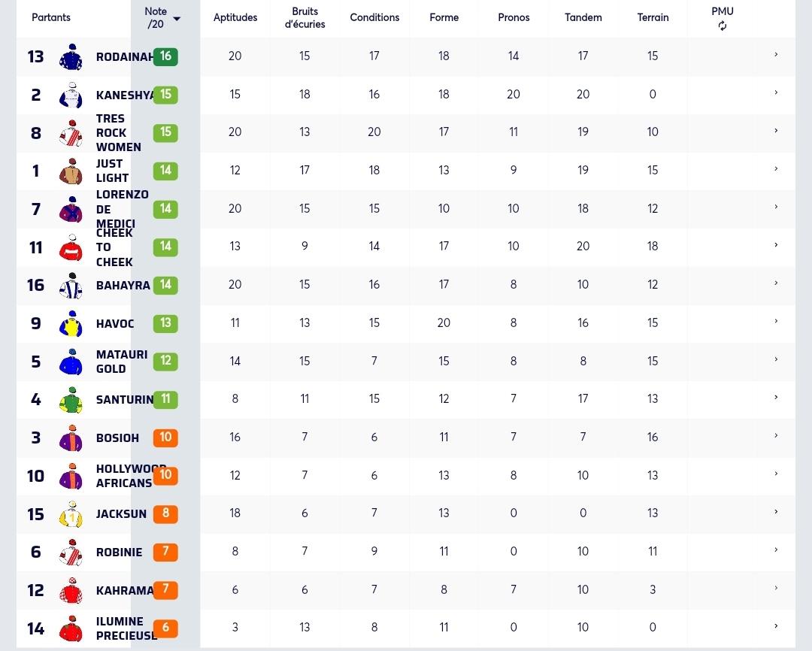Click Rodainah's green 16 rating badge
Viewport: 812px width, 651px height.
(165, 56)
